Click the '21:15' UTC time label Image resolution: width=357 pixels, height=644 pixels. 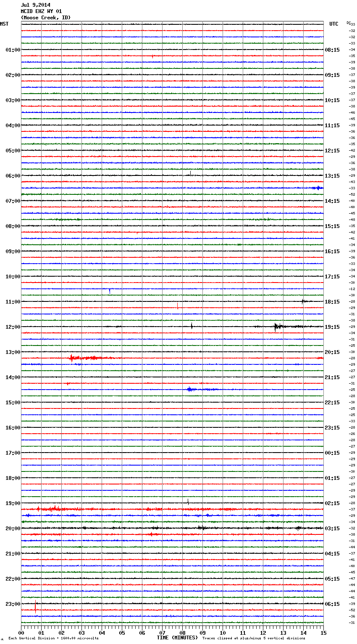pos(332,377)
